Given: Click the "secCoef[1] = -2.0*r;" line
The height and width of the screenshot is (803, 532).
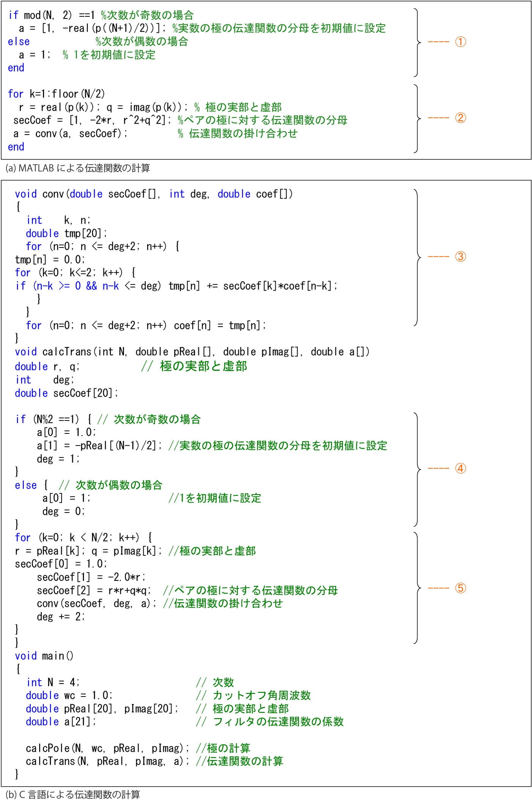Looking at the screenshot, I should [x=91, y=577].
